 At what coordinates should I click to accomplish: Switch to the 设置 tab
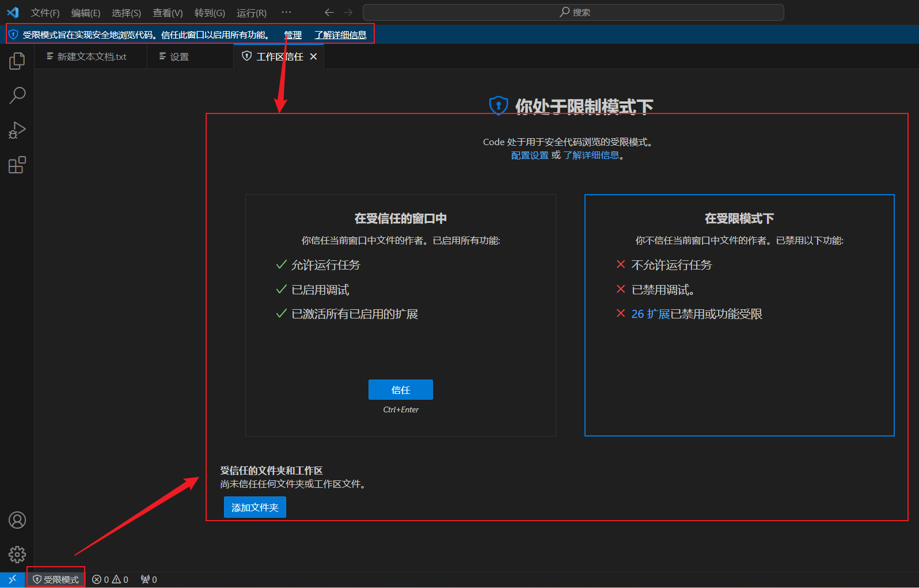[190, 56]
